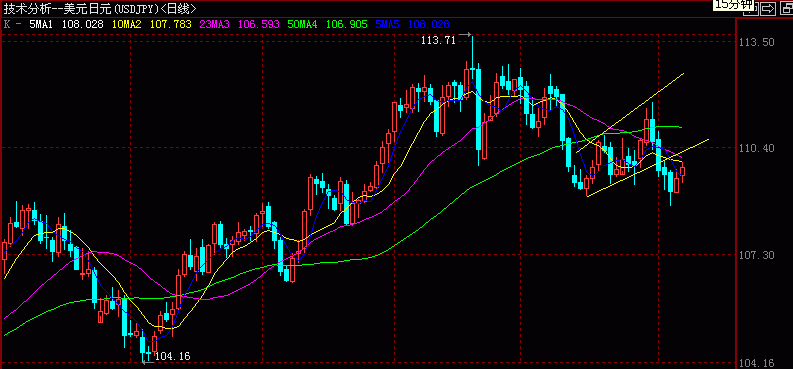The height and width of the screenshot is (369, 793).
Task: Select the 10MA2 107.783 indicator label
Action: pyautogui.click(x=152, y=24)
